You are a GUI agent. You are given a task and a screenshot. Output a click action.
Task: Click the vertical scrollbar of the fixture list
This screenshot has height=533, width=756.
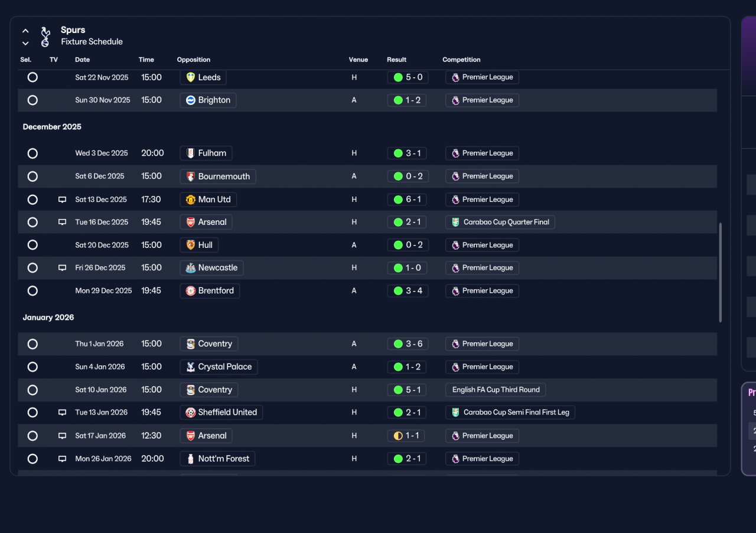720,272
